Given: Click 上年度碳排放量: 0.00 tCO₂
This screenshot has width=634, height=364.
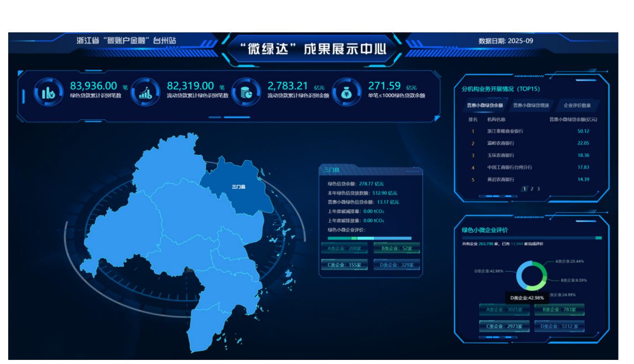Looking at the screenshot, I should click(356, 220).
